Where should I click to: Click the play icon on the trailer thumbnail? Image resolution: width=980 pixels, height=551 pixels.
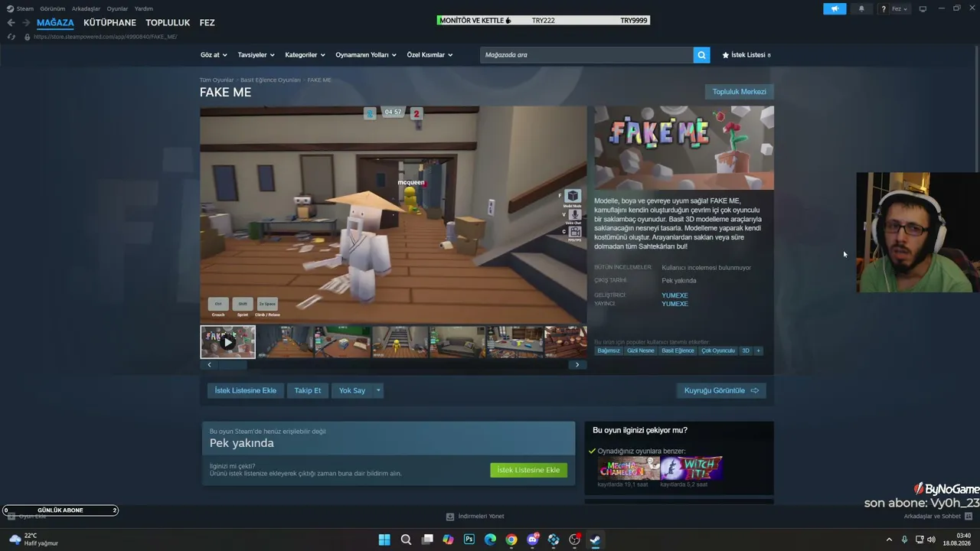(x=227, y=343)
